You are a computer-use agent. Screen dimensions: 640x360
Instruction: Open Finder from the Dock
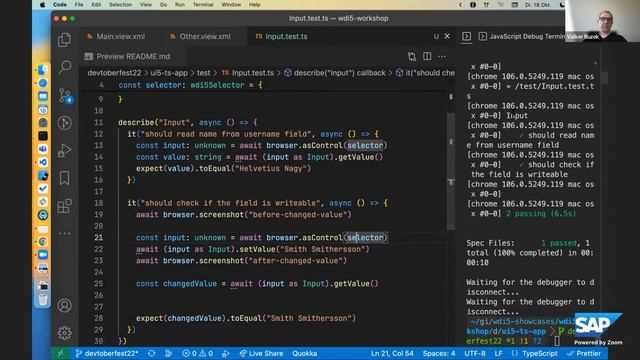click(43, 70)
